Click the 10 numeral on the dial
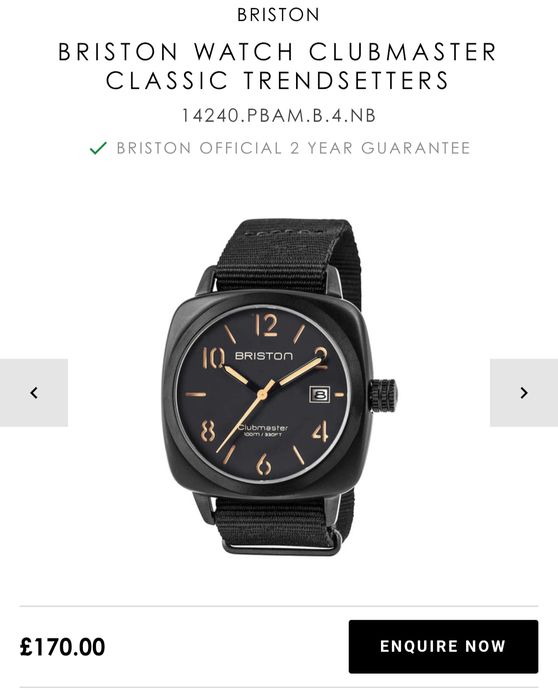This screenshot has height=699, width=558. click(x=213, y=357)
